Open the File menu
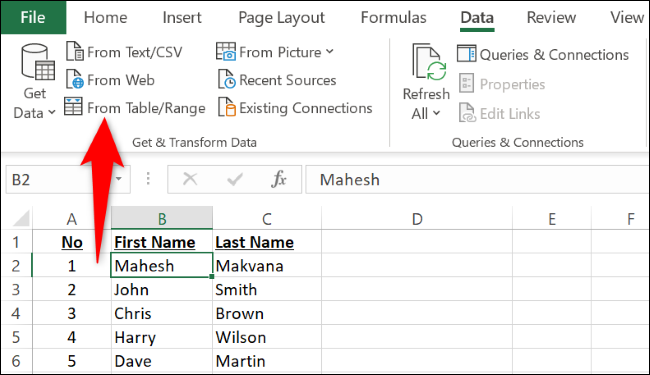 (33, 17)
